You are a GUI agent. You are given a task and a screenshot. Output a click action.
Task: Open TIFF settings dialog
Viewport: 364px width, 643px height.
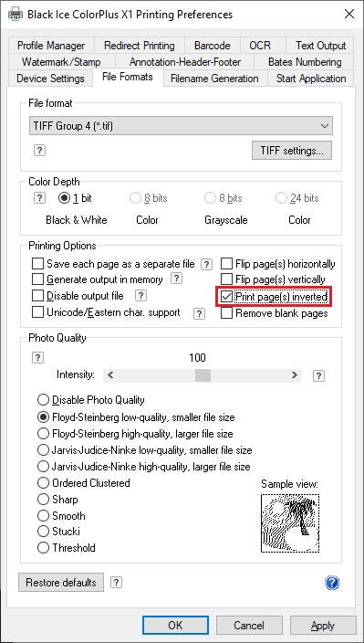(x=292, y=151)
